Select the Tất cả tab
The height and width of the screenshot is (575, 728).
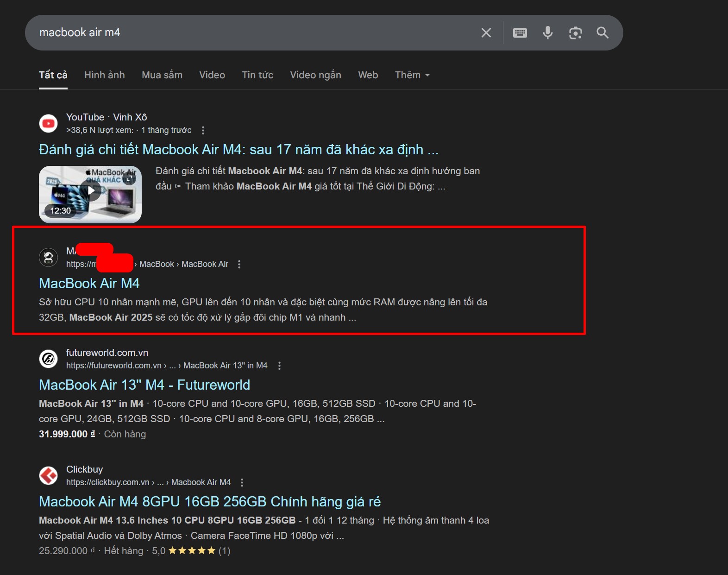[53, 75]
